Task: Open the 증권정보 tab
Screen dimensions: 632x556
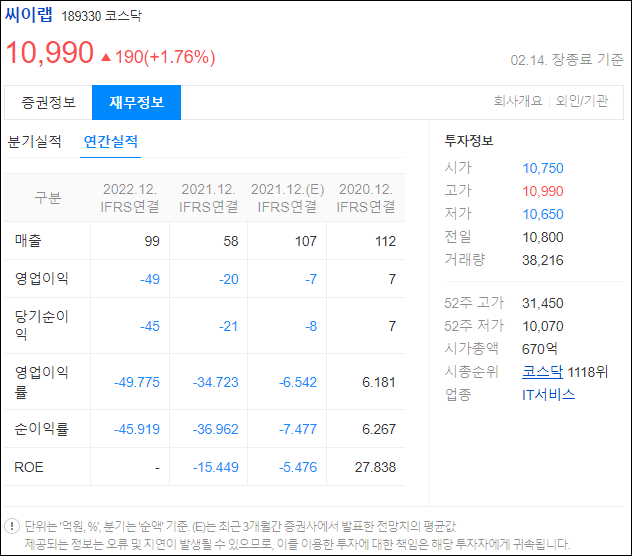Action: click(x=48, y=102)
